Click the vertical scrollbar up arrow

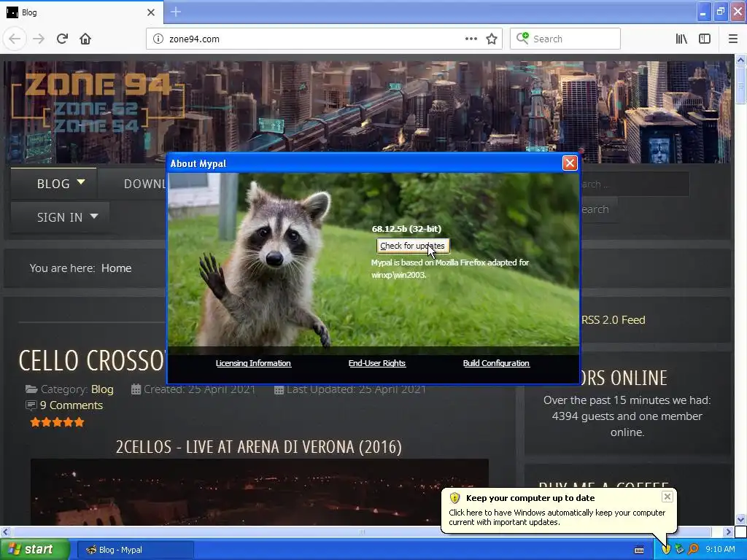[x=740, y=60]
